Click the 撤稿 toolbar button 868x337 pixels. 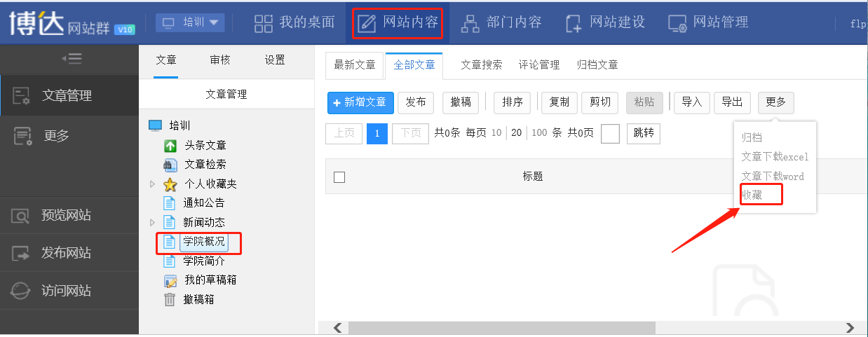coord(461,102)
